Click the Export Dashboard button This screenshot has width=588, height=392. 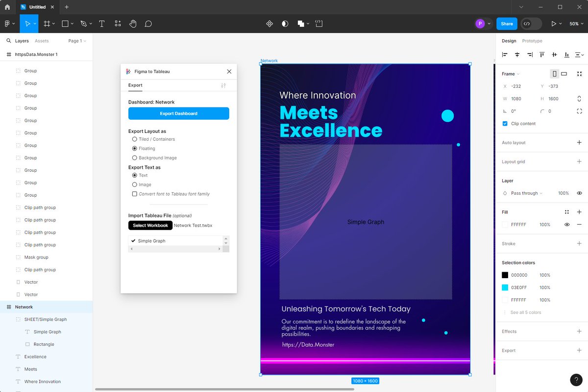(x=179, y=113)
